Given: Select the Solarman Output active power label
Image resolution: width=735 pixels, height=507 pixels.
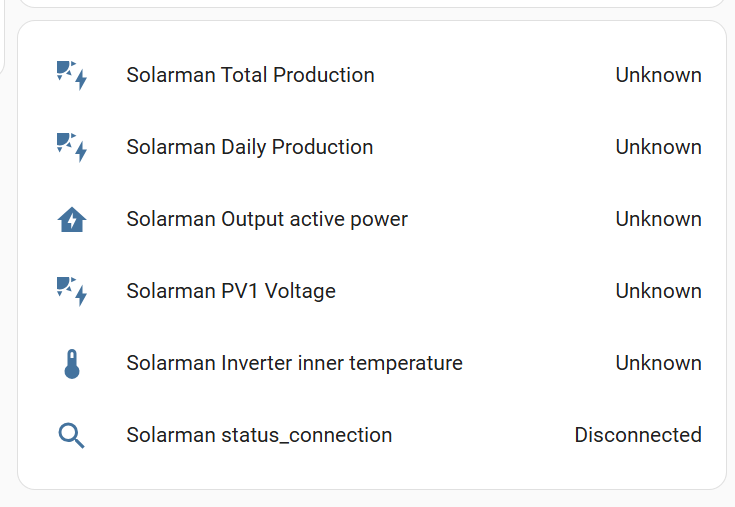Looking at the screenshot, I should pos(267,219).
